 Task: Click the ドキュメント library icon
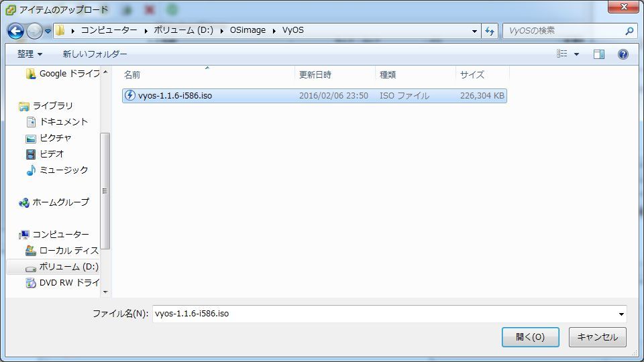[32, 122]
